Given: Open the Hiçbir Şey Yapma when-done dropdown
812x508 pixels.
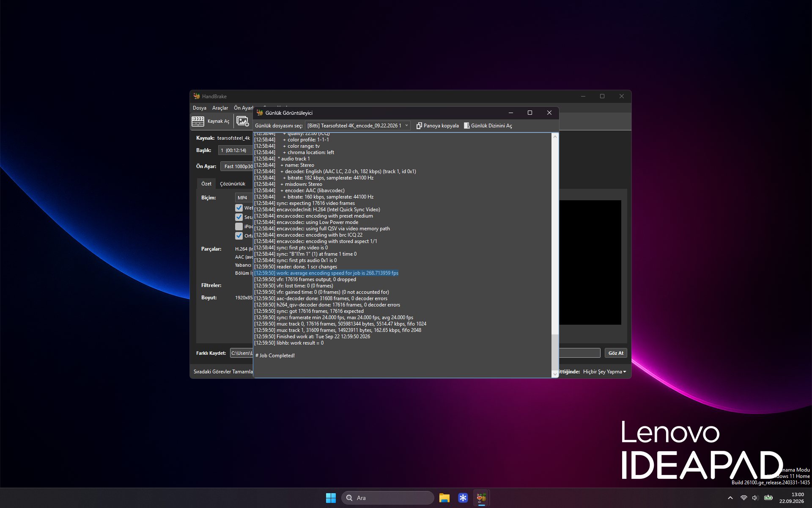Looking at the screenshot, I should (x=604, y=372).
